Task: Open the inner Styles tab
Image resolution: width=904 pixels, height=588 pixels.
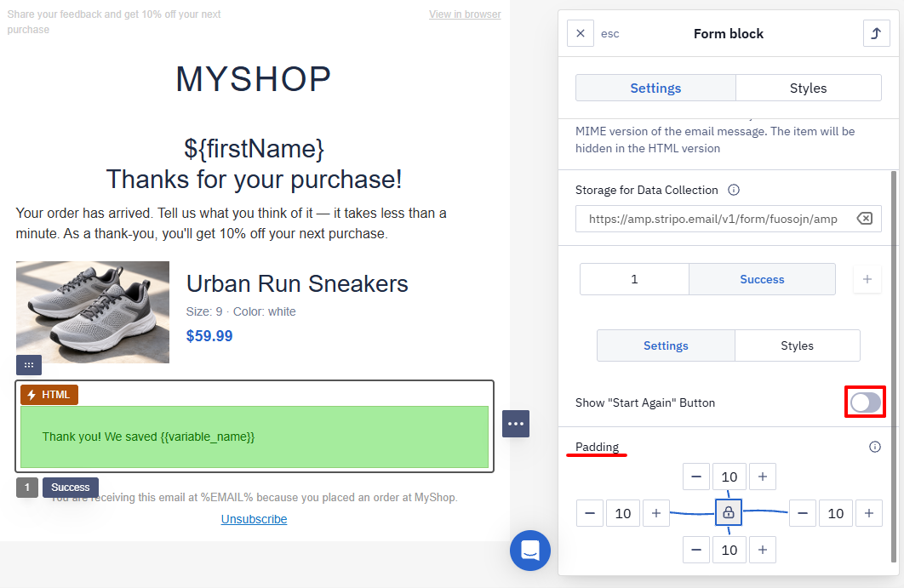Action: tap(798, 345)
